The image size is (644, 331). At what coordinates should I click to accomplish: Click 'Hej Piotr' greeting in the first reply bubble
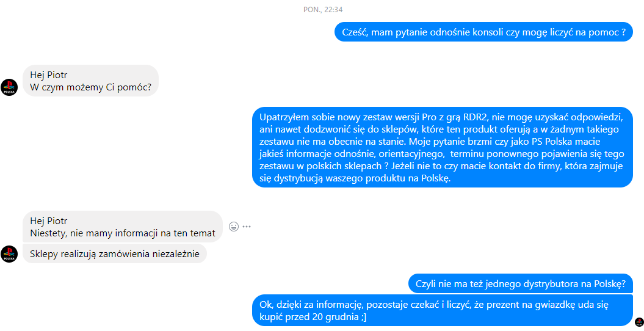pyautogui.click(x=48, y=75)
